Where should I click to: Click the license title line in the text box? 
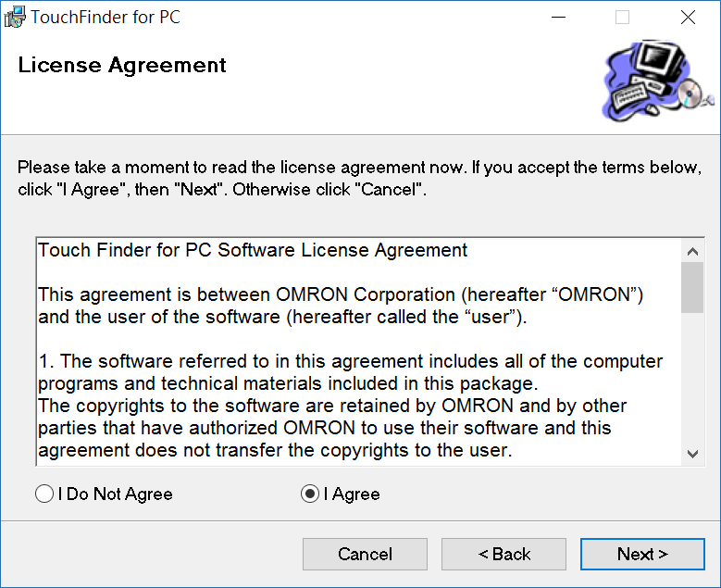pyautogui.click(x=253, y=250)
